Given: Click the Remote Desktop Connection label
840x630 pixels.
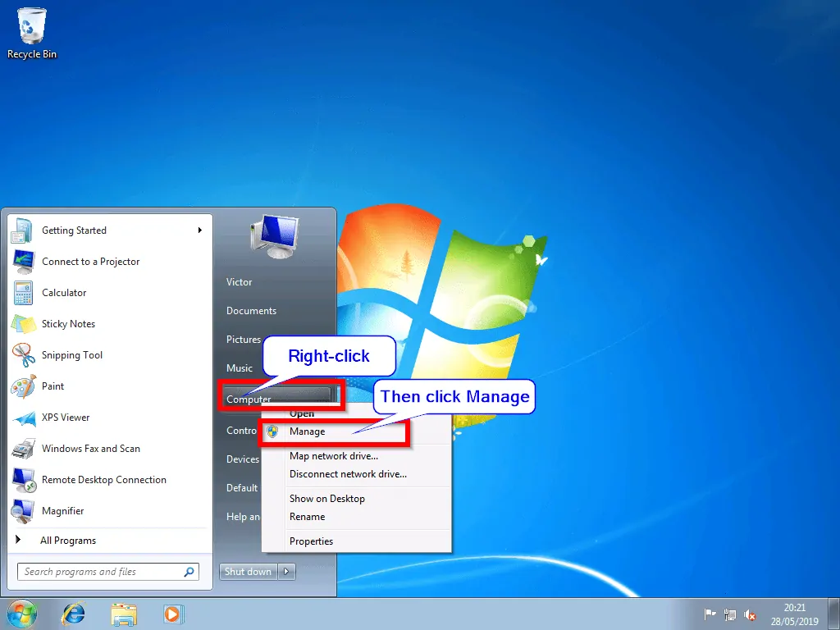Looking at the screenshot, I should (104, 480).
